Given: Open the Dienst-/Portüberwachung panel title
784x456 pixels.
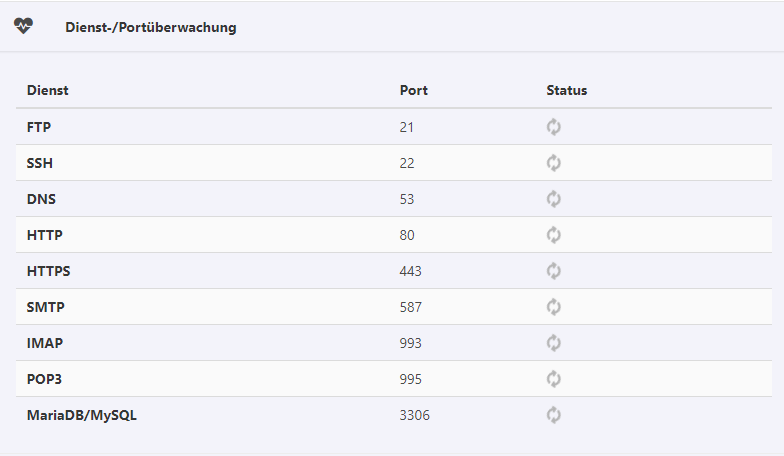Looking at the screenshot, I should pyautogui.click(x=150, y=28).
